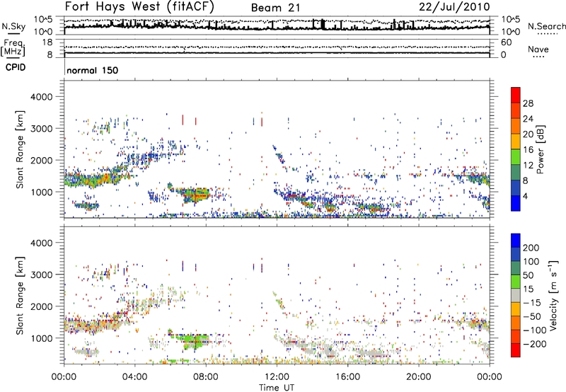Click the strong echo cluster near 08:00 in power panel
This screenshot has height=392, width=566.
(195, 195)
